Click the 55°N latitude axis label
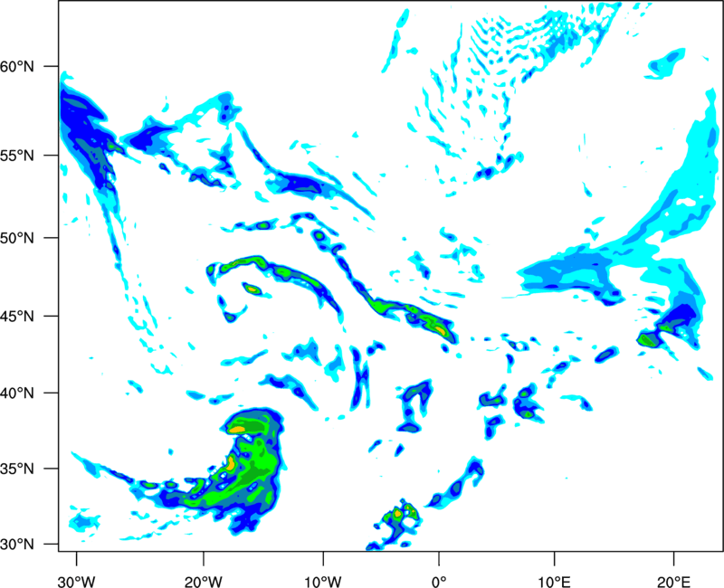 pos(17,156)
